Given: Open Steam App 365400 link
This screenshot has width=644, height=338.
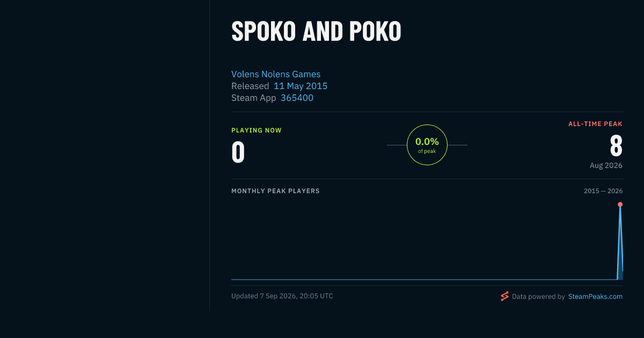Looking at the screenshot, I should point(297,98).
